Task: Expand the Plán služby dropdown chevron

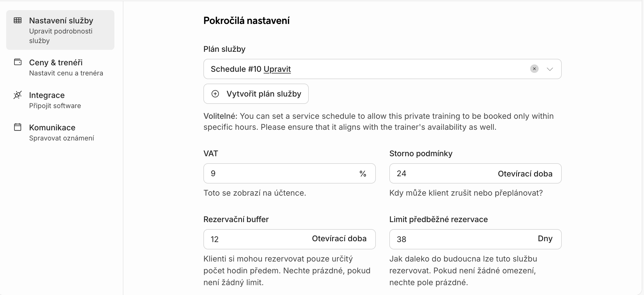Action: pos(550,69)
